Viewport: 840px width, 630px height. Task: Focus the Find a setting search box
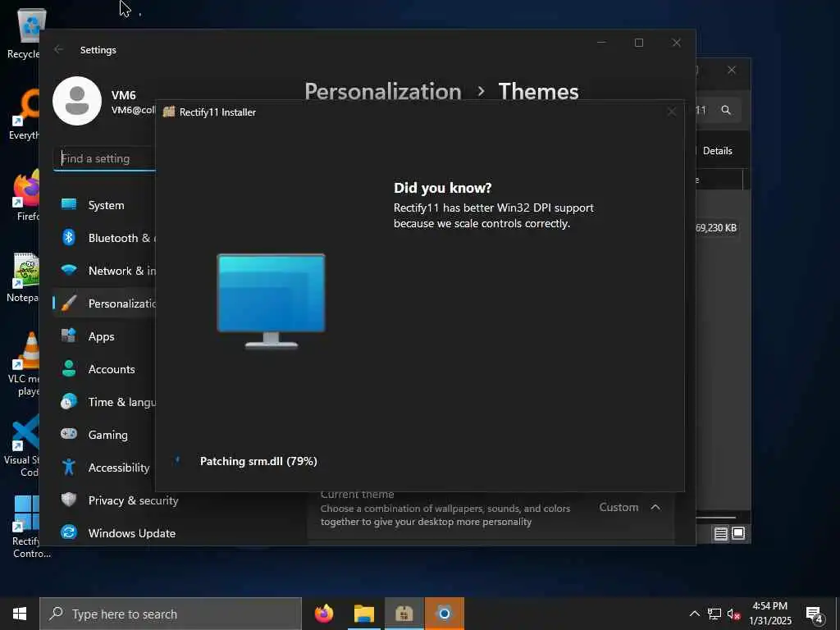coord(105,158)
